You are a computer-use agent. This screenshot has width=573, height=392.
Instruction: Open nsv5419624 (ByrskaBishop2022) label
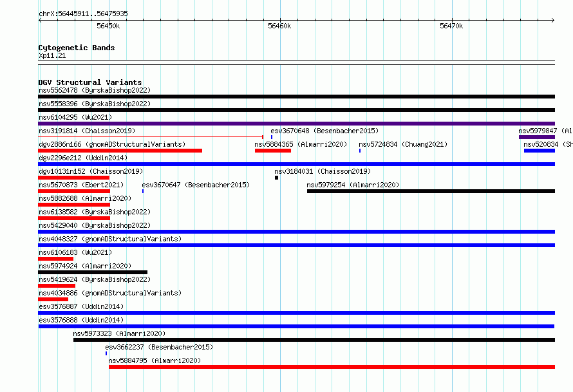coord(95,279)
